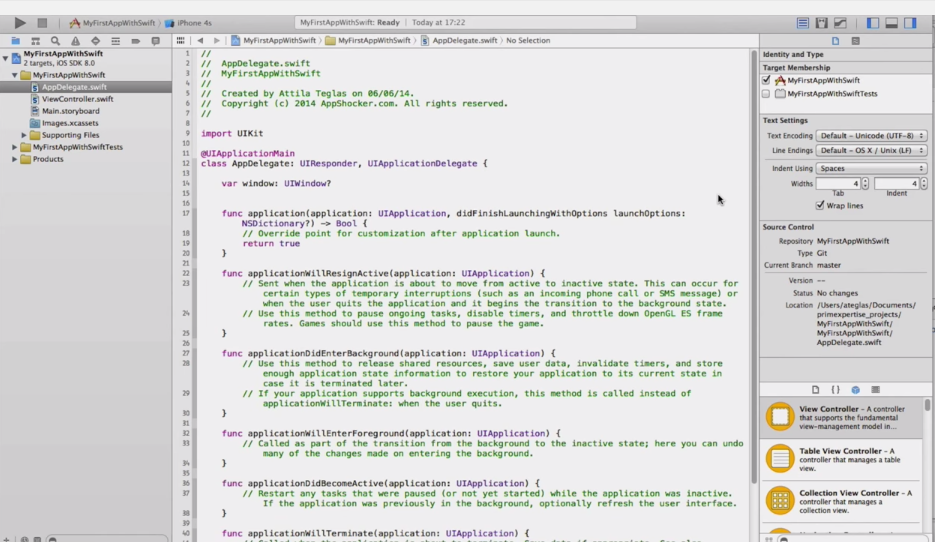This screenshot has width=935, height=542.
Task: Switch to the Assistant editor
Action: [x=821, y=22]
